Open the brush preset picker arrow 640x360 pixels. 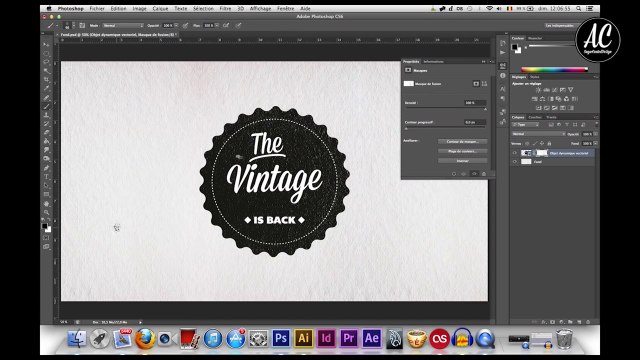click(73, 25)
